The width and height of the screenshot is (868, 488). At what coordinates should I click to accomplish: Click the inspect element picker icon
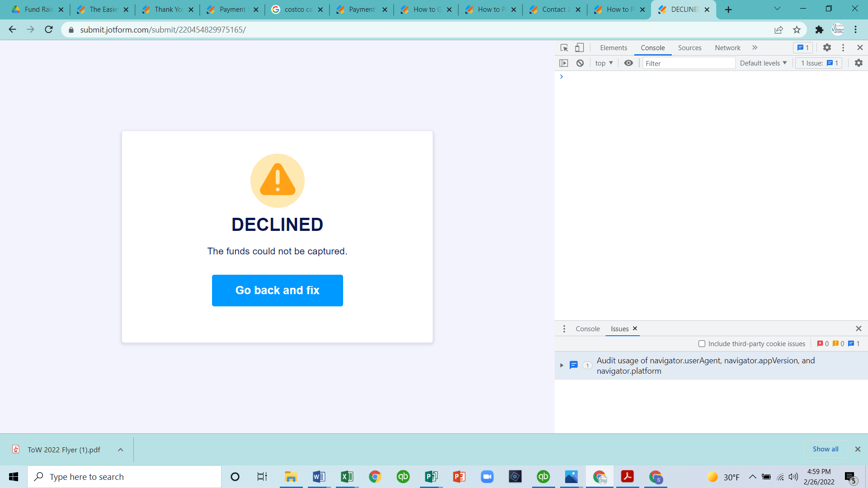click(x=564, y=47)
